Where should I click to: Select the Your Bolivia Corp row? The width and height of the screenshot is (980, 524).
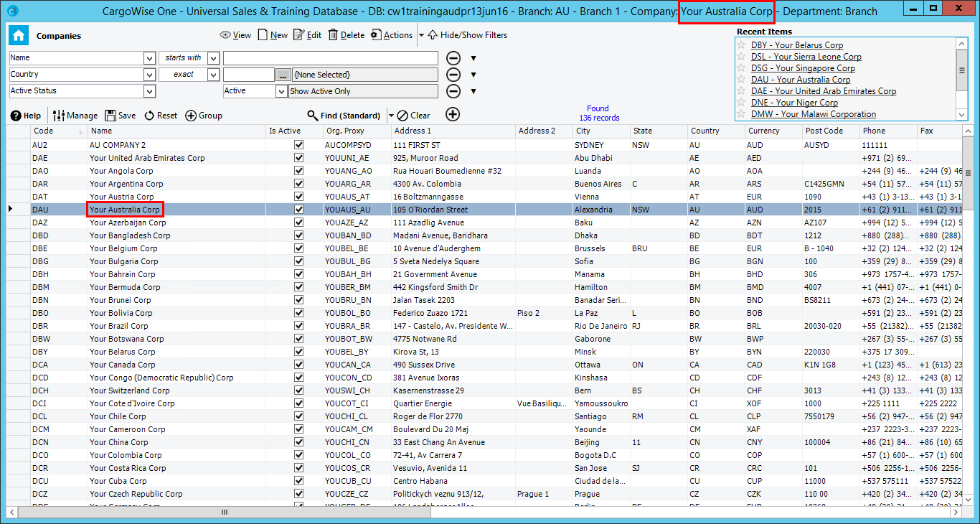(x=486, y=313)
